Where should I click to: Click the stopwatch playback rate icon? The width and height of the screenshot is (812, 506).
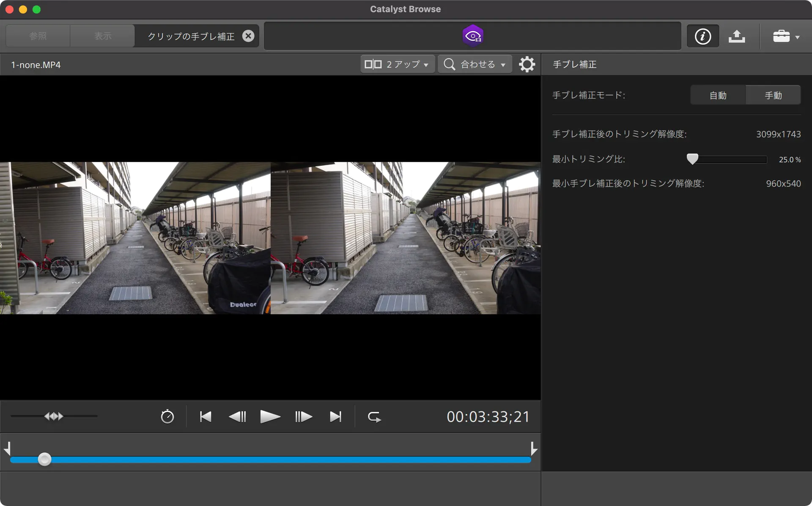click(x=167, y=416)
